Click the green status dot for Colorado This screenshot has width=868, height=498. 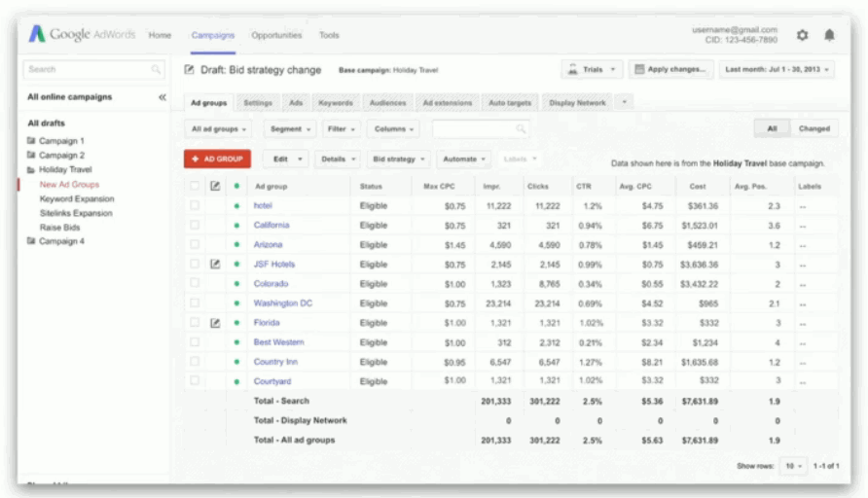(236, 284)
